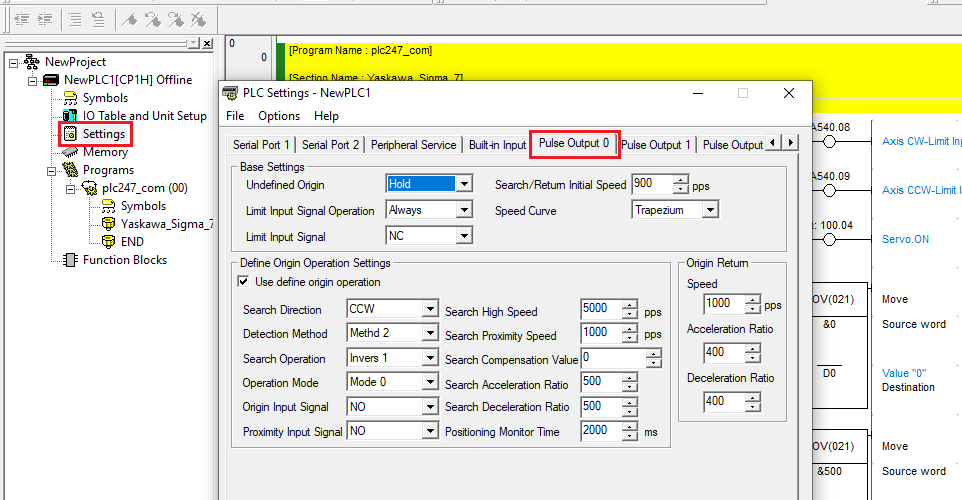
Task: Open the Undefined Origin dropdown
Action: click(464, 184)
